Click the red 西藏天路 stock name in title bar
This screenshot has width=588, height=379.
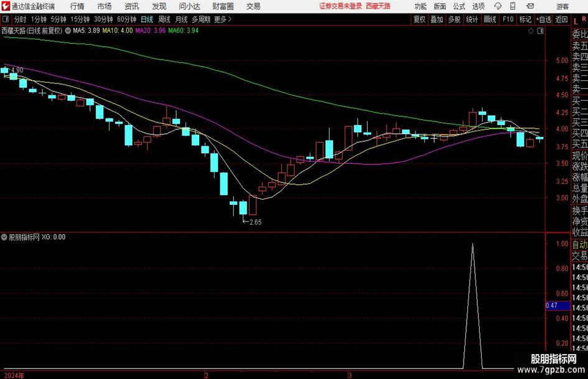click(x=378, y=6)
